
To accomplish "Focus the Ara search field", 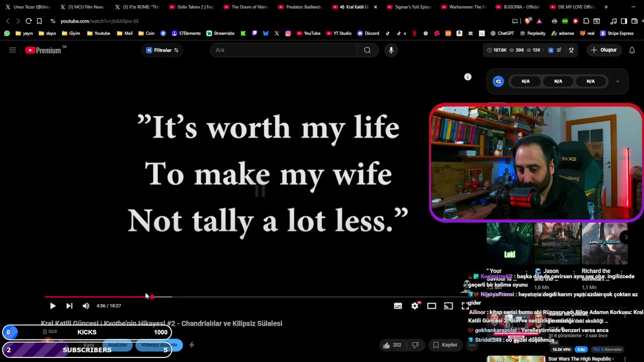I will coord(283,50).
